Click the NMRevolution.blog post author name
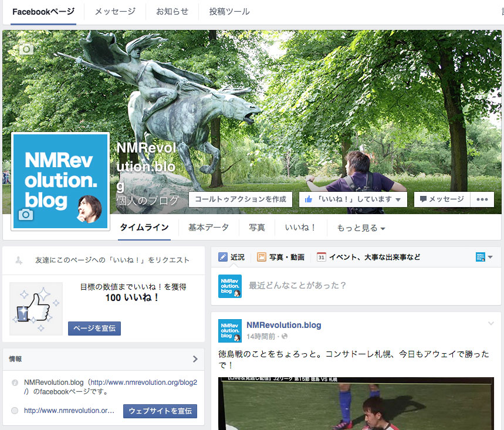 click(x=284, y=325)
